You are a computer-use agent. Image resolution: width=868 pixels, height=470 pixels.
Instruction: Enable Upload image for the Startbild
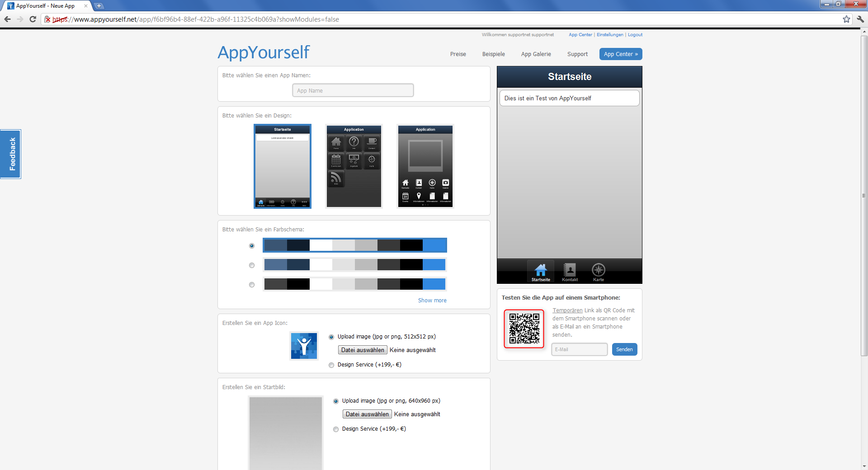click(336, 401)
